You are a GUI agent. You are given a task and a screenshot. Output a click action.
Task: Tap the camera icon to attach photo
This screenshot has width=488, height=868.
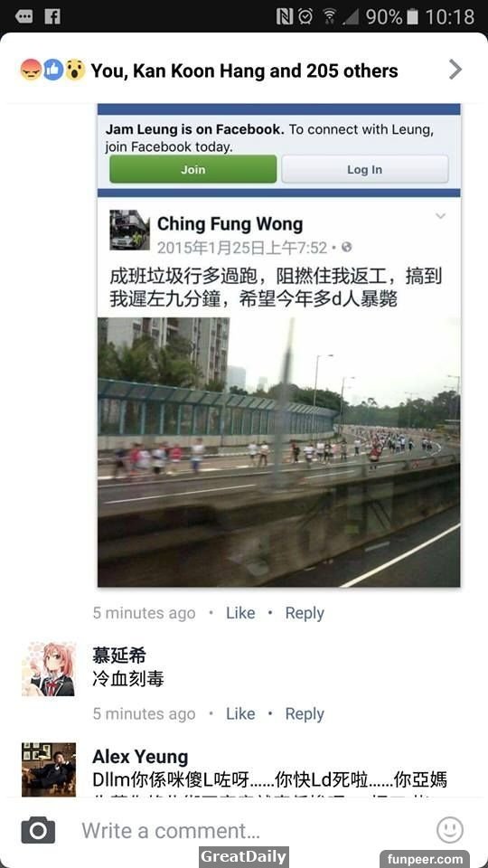pyautogui.click(x=38, y=830)
